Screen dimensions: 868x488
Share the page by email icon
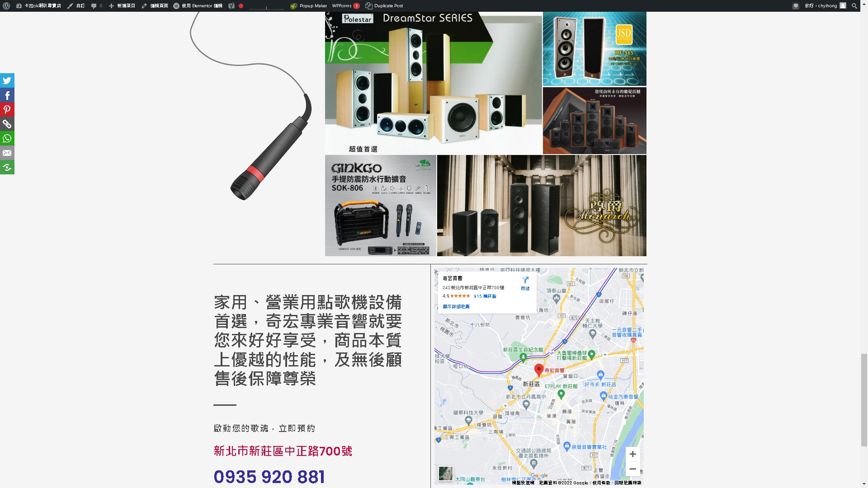(7, 153)
